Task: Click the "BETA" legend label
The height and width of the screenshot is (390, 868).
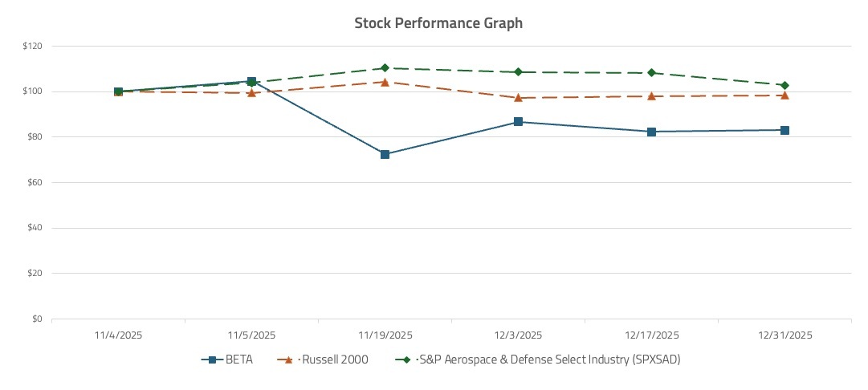Action: tap(240, 360)
